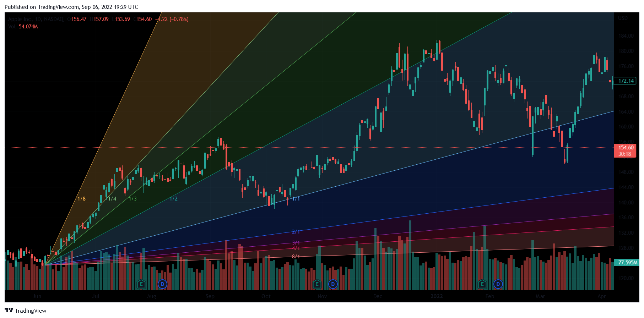The image size is (644, 318).
Task: Click the TradingView logo at bottom left
Action: [x=26, y=311]
